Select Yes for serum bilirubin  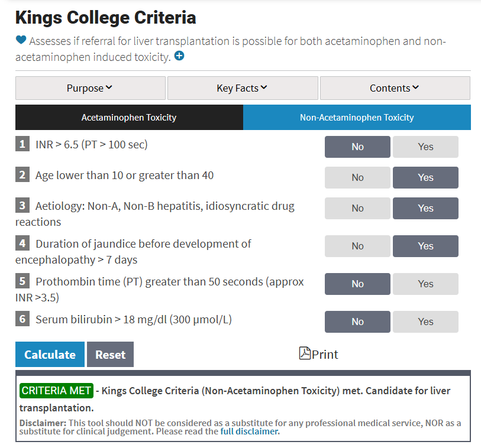tap(425, 322)
